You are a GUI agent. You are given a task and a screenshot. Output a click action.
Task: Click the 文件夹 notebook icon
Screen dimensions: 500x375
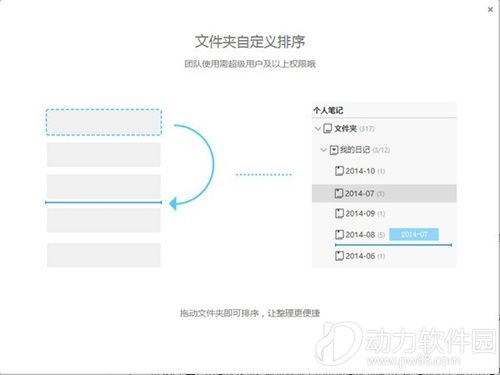tap(328, 129)
